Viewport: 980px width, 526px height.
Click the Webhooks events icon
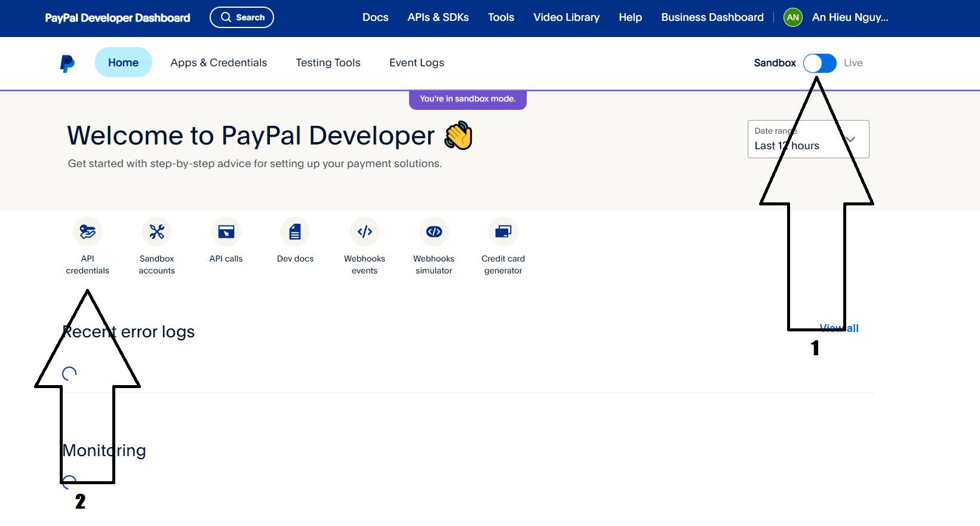(x=365, y=232)
